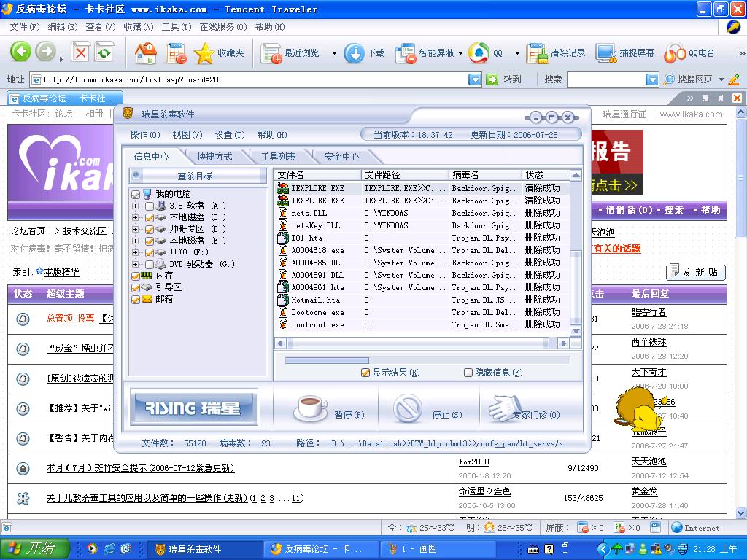The width and height of the screenshot is (747, 560).
Task: Toggle the 我的电脑 checkbox
Action: (135, 194)
